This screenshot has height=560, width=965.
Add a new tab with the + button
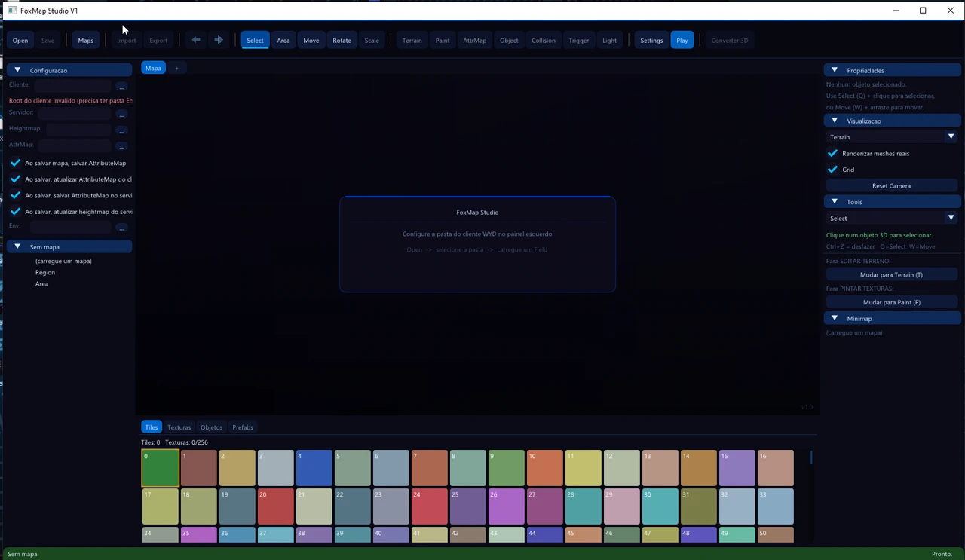[177, 68]
